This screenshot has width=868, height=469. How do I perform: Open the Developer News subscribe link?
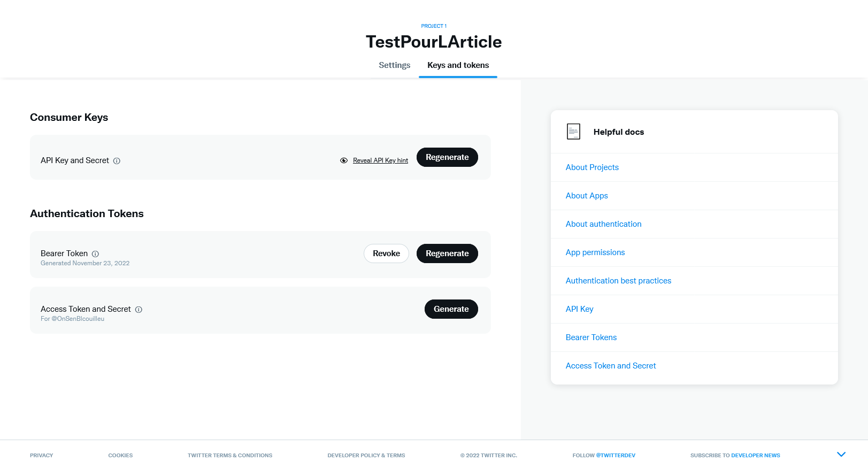coord(755,456)
